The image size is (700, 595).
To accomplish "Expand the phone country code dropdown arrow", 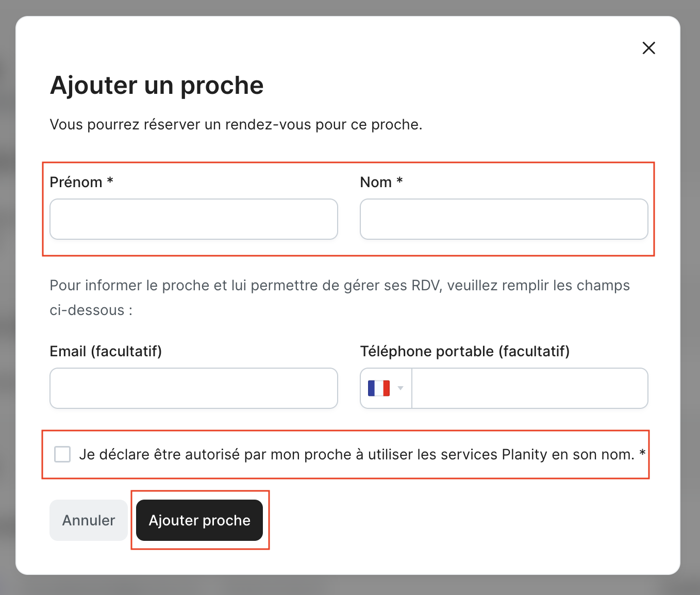I will coord(401,388).
